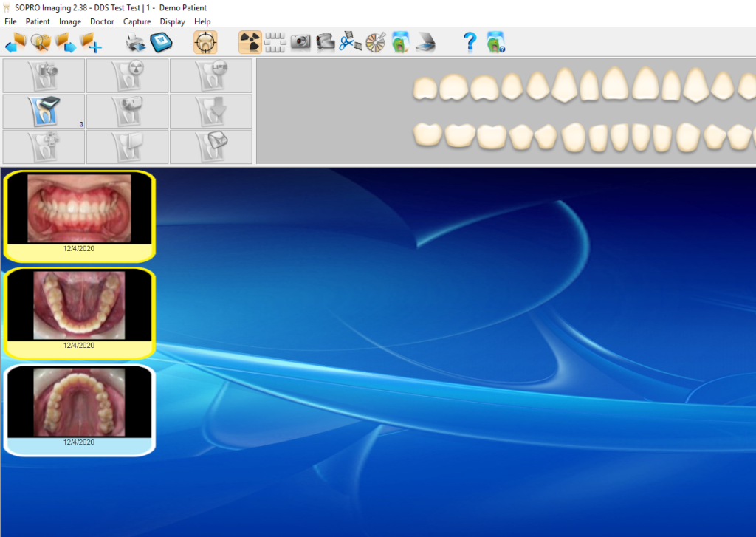The width and height of the screenshot is (756, 537).
Task: Select the tooth with documents category tile
Action: [x=44, y=147]
